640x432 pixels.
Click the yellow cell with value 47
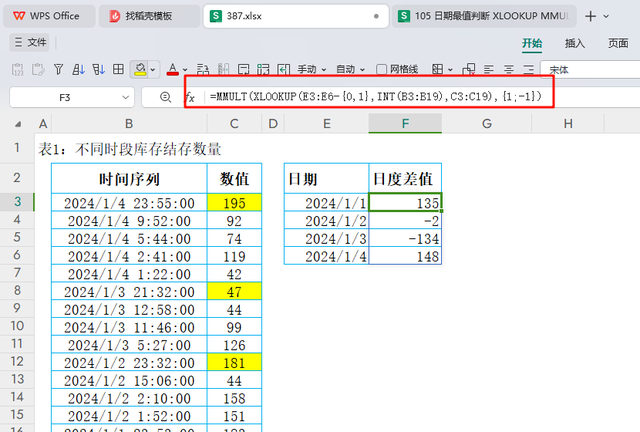tap(234, 291)
